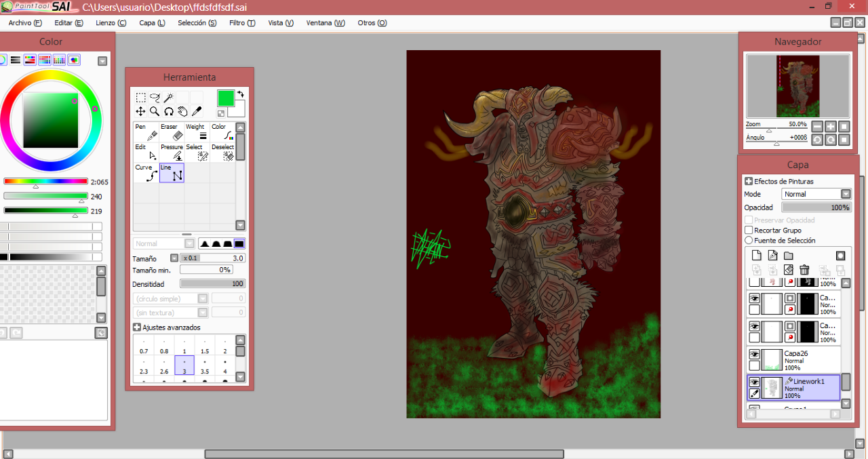Reset zoom in the Navegador panel
868x459 pixels.
pos(844,126)
